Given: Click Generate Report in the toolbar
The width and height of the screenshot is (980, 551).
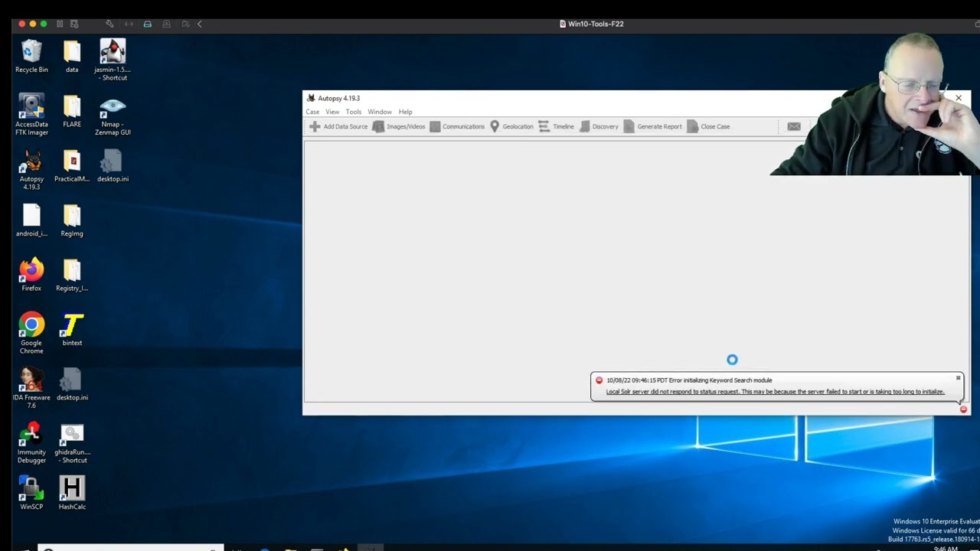Looking at the screenshot, I should click(652, 126).
